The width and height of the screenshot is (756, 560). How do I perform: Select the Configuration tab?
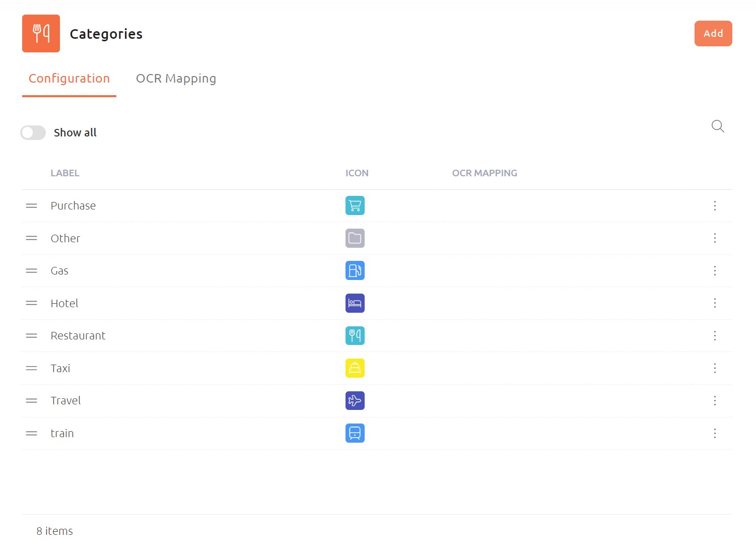(x=69, y=79)
